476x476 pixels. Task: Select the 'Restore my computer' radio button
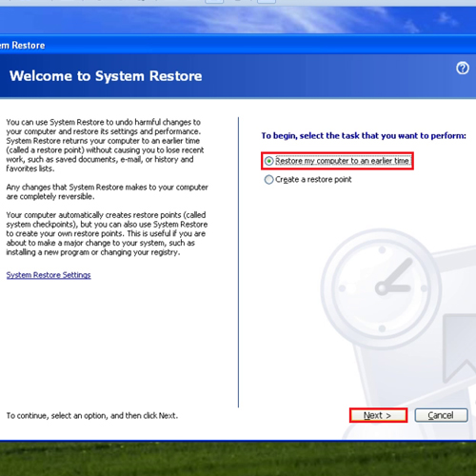coord(268,161)
